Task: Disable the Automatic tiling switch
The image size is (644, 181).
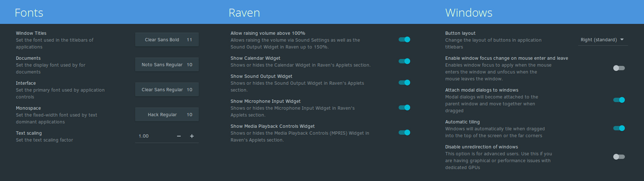Action: click(619, 128)
